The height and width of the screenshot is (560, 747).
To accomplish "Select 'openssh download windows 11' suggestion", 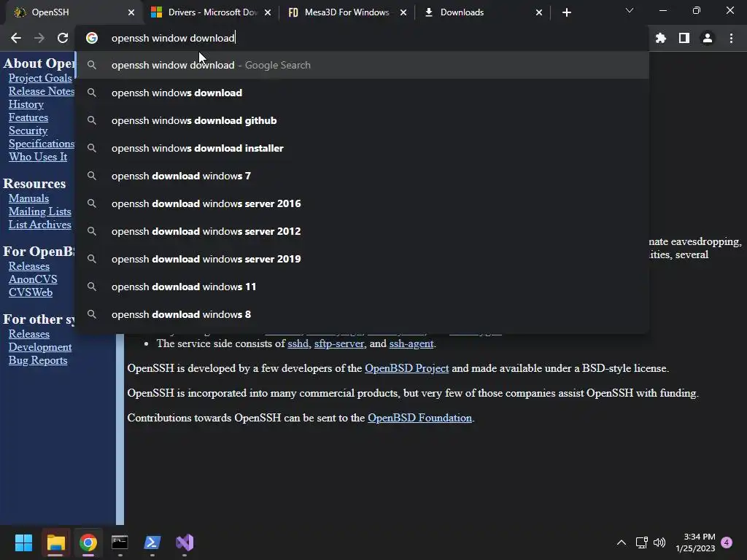I will (x=363, y=287).
